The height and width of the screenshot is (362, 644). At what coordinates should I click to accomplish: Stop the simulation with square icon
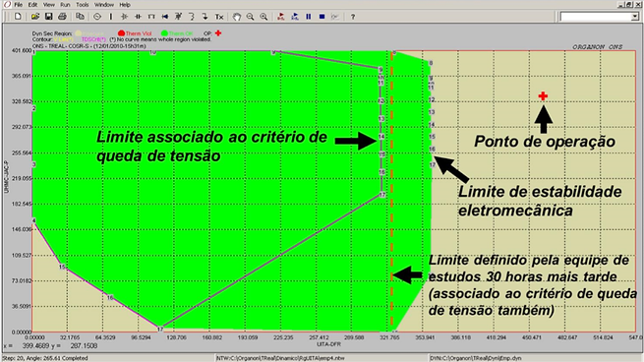click(322, 17)
